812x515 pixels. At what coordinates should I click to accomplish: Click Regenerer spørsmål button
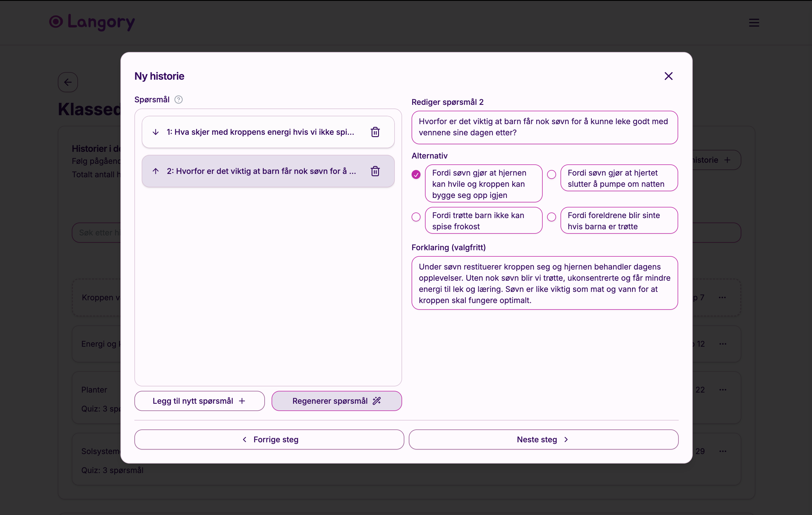[x=336, y=401]
